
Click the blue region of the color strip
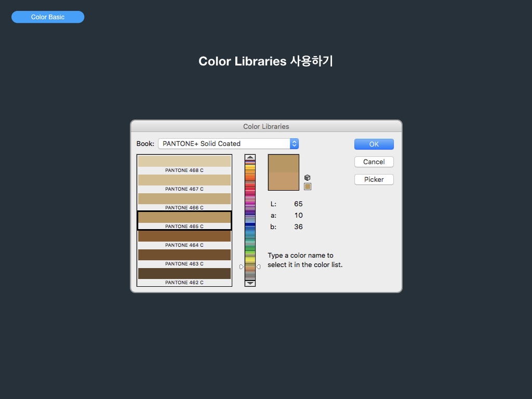click(x=250, y=229)
